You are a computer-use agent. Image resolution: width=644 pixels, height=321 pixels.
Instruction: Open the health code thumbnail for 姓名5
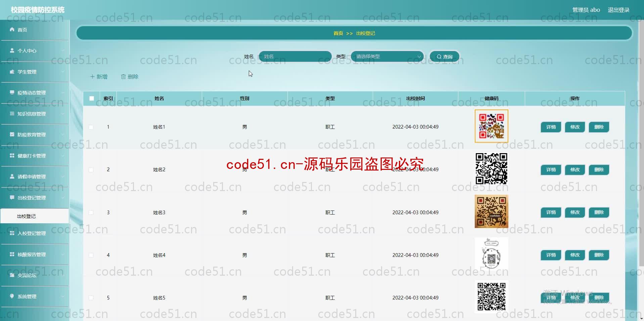[x=491, y=297]
